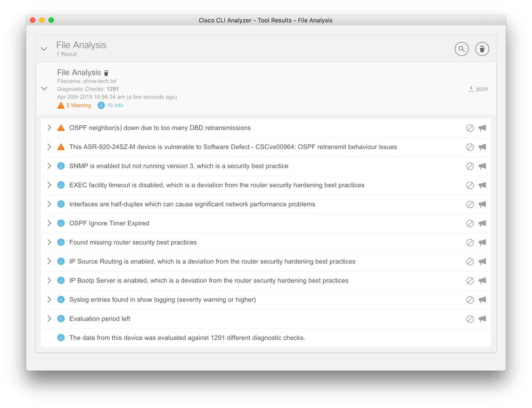The image size is (532, 408).
Task: Expand the ASR-920-24SZ-M software defect row
Action: 49,146
